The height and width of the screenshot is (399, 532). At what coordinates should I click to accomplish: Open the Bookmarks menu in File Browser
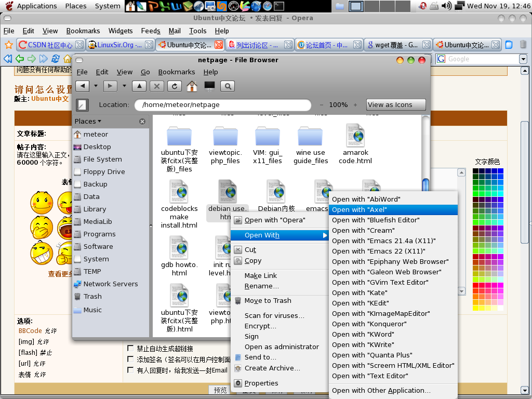click(177, 72)
